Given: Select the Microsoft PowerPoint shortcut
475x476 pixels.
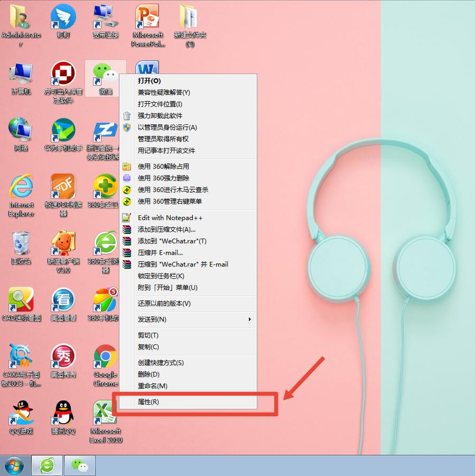Looking at the screenshot, I should pos(148,25).
